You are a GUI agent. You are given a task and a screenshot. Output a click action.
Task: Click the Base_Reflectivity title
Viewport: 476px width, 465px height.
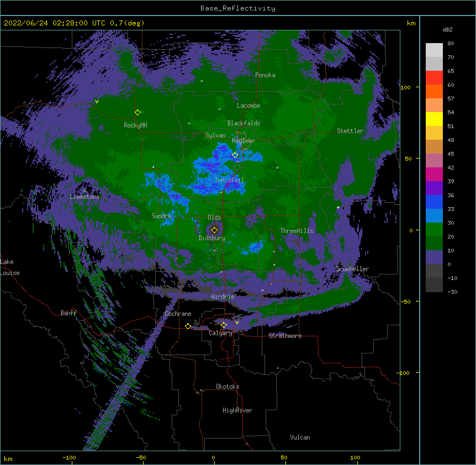pos(238,8)
